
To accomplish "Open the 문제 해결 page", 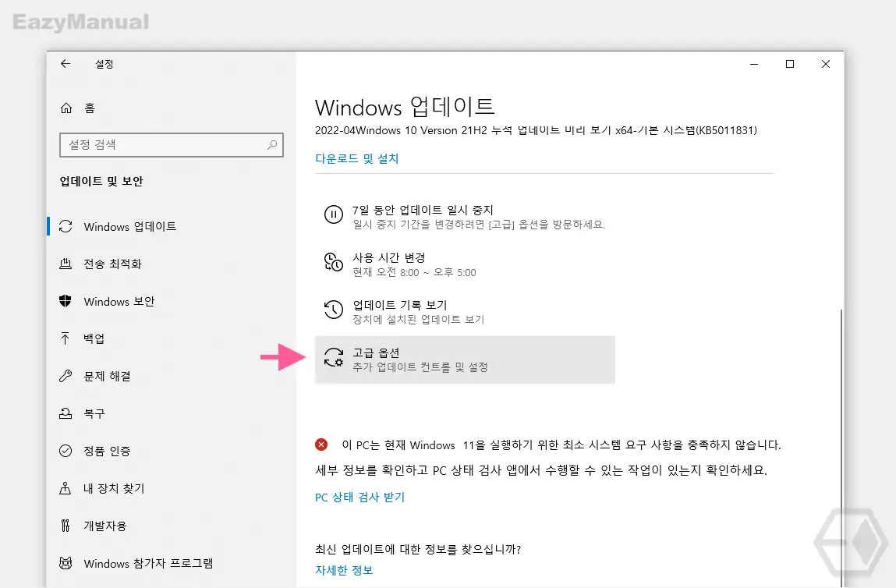I will (x=171, y=376).
